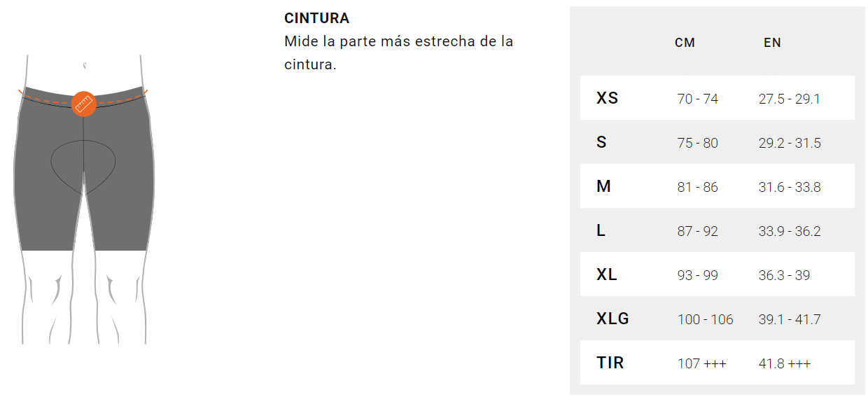Viewport: 868px width, 397px height.
Task: Select the EN column header
Action: click(x=772, y=43)
